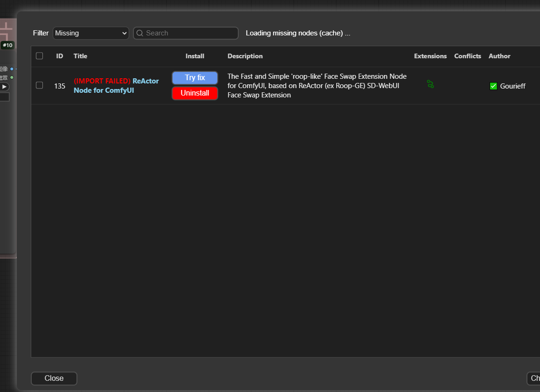Click Try fix for ReActor Node
The image size is (540, 392).
tap(195, 78)
